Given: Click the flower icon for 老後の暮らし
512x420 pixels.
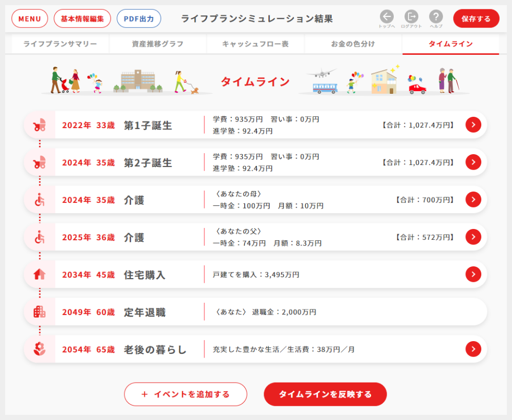Looking at the screenshot, I should coord(39,349).
